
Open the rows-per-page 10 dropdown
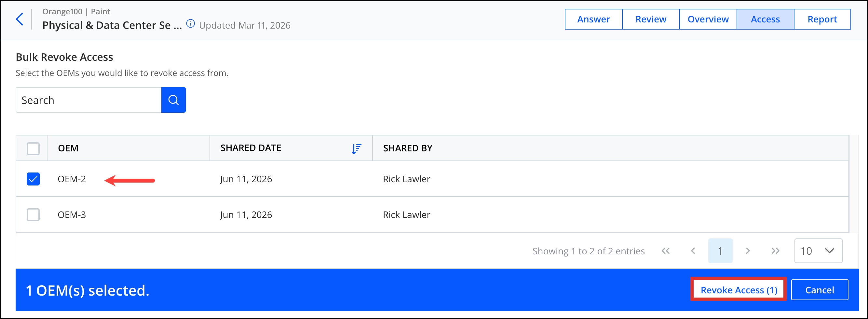pos(818,251)
